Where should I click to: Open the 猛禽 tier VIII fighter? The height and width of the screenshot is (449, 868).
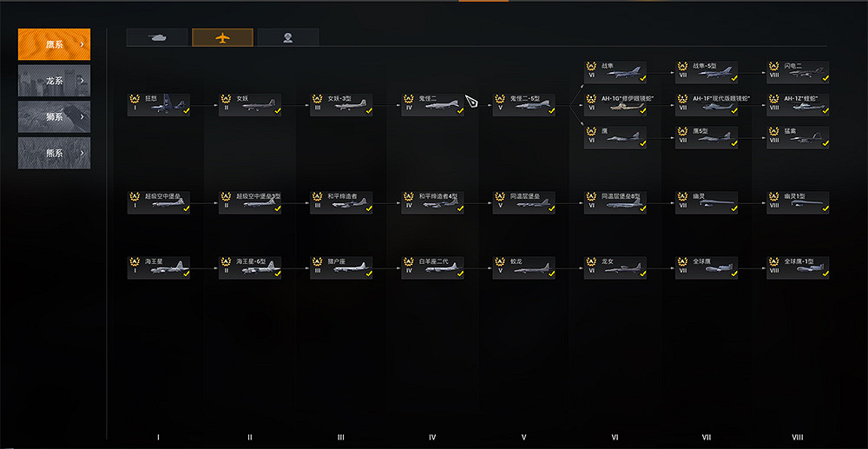[798, 138]
